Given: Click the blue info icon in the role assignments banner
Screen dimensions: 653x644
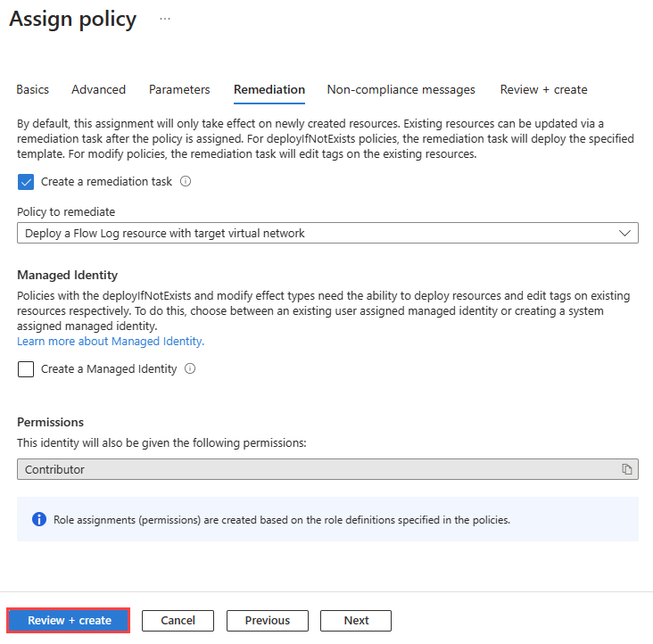Looking at the screenshot, I should (x=39, y=519).
